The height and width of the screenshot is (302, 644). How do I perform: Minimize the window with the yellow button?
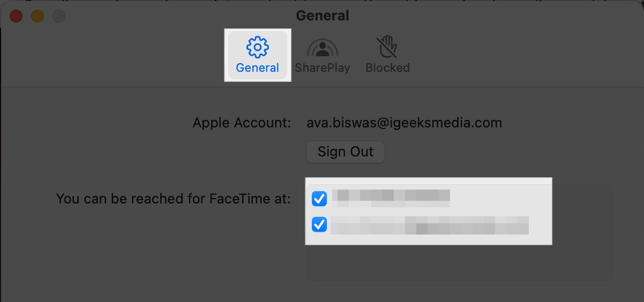38,16
